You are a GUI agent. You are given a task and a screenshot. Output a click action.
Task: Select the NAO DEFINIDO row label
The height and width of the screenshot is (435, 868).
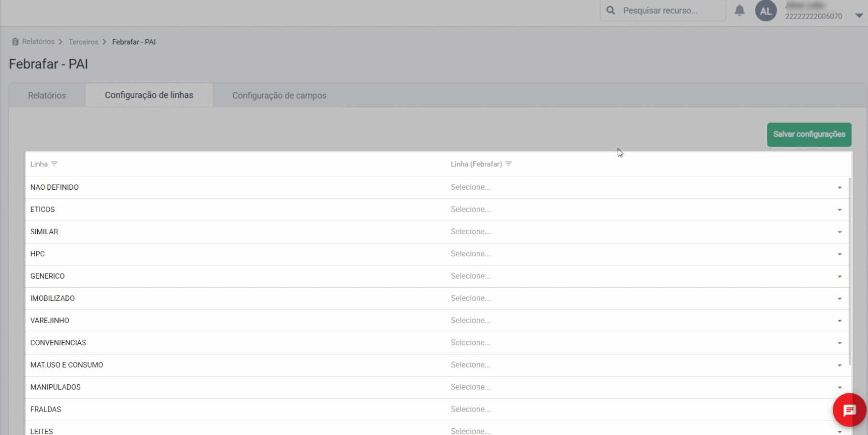point(54,187)
